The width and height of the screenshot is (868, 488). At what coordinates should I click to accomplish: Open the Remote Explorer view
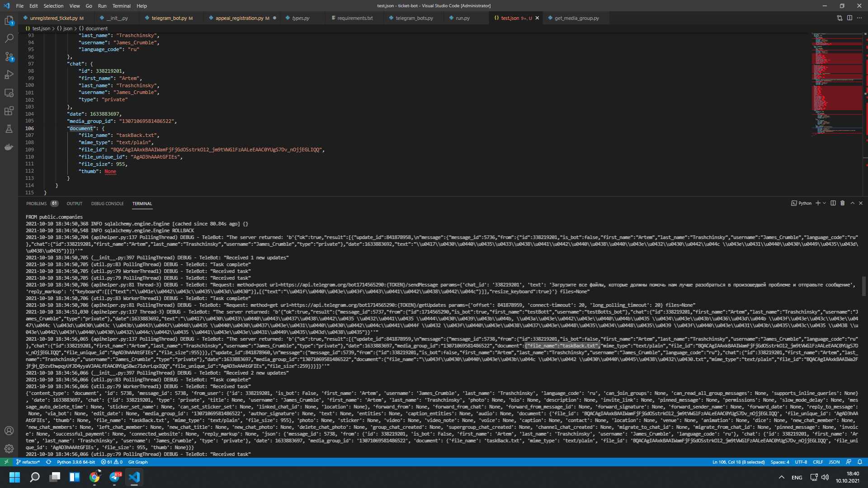click(x=9, y=93)
